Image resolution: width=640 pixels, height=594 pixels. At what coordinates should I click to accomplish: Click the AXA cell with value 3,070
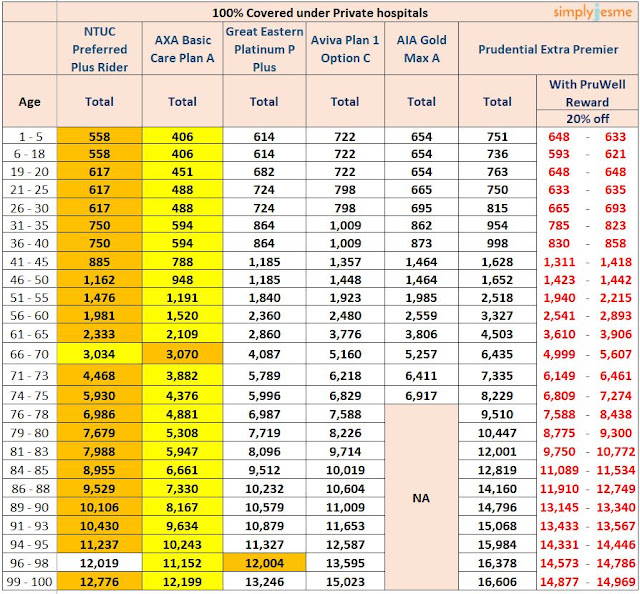[x=182, y=354]
